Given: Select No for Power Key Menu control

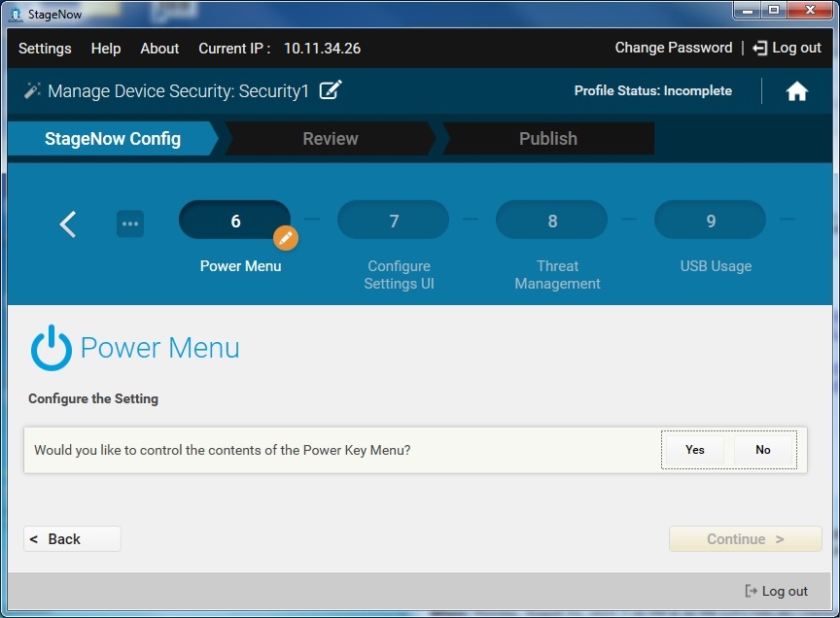Looking at the screenshot, I should 763,450.
